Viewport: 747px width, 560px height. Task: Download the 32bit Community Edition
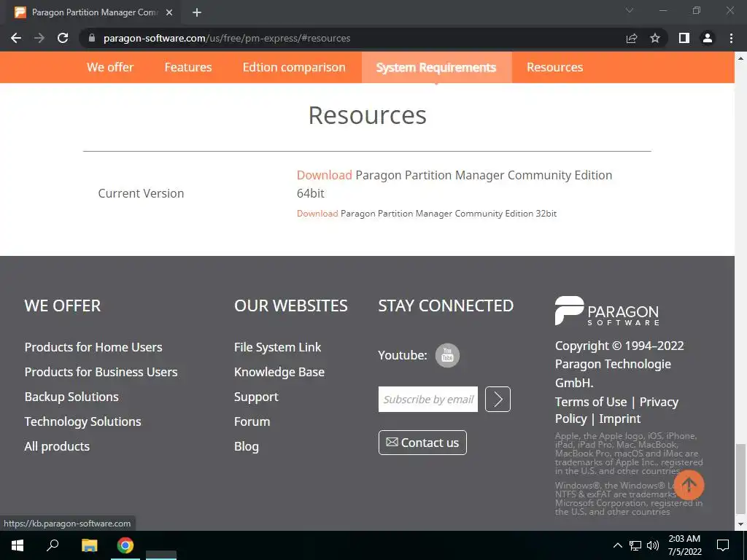[x=317, y=214]
